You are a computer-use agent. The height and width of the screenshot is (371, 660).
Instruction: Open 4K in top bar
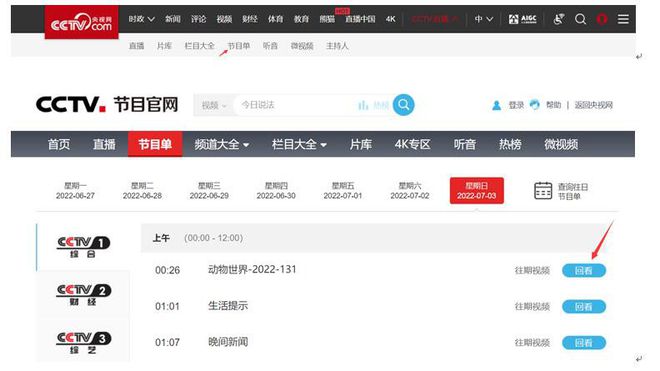[x=391, y=19]
